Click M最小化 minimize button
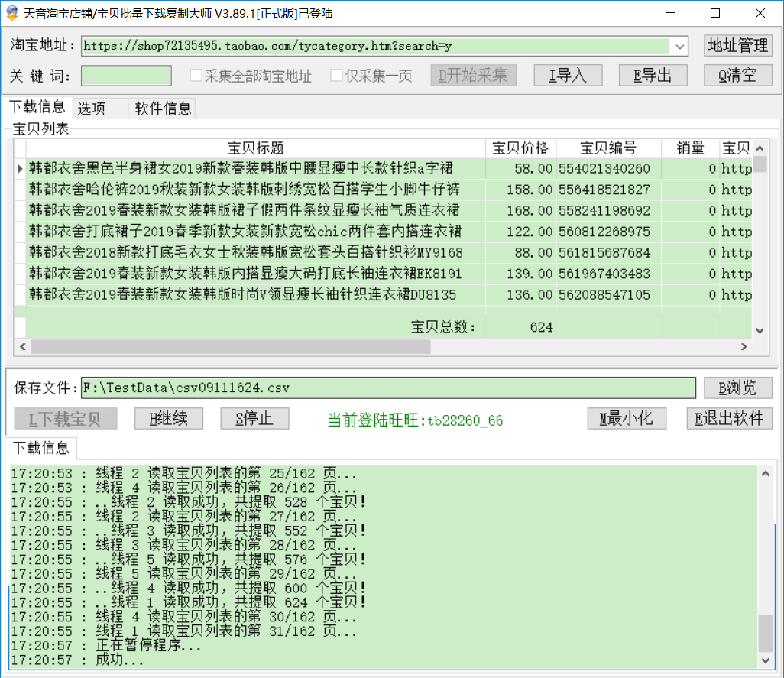 [x=627, y=419]
